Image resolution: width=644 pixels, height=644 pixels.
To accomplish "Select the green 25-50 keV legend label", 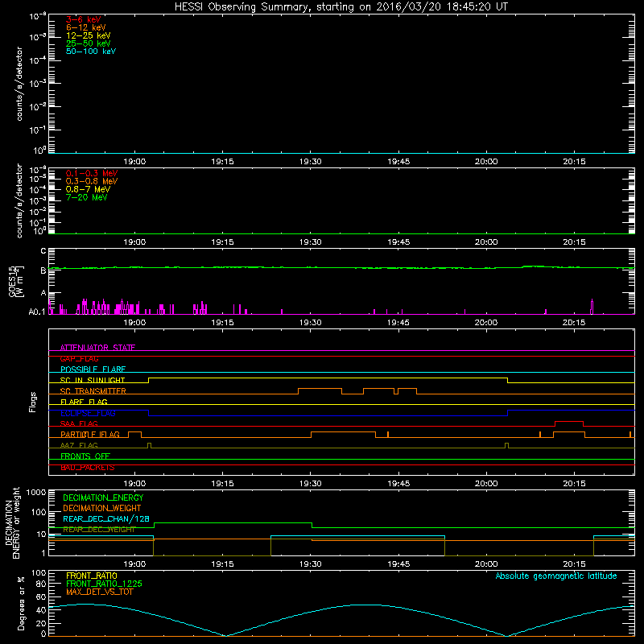I will (x=88, y=43).
